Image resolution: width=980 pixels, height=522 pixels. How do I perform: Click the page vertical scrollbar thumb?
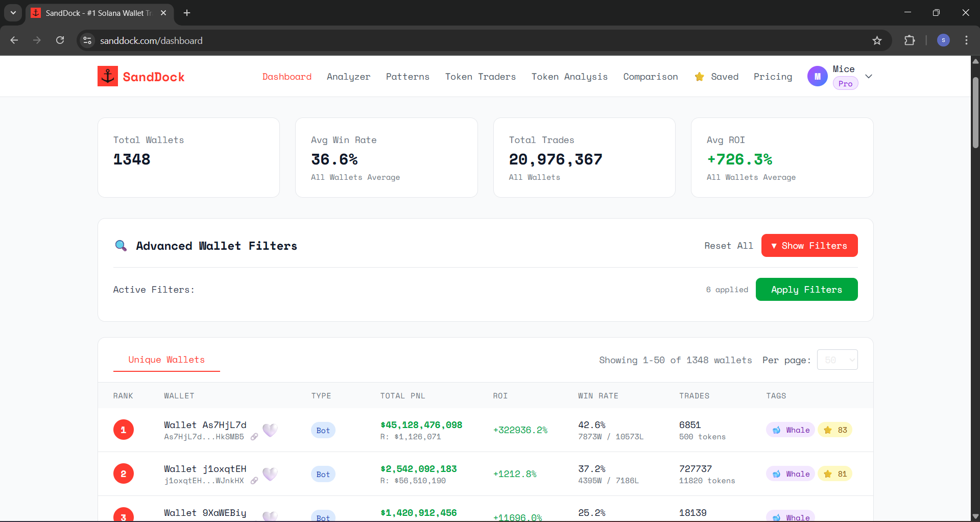975,112
